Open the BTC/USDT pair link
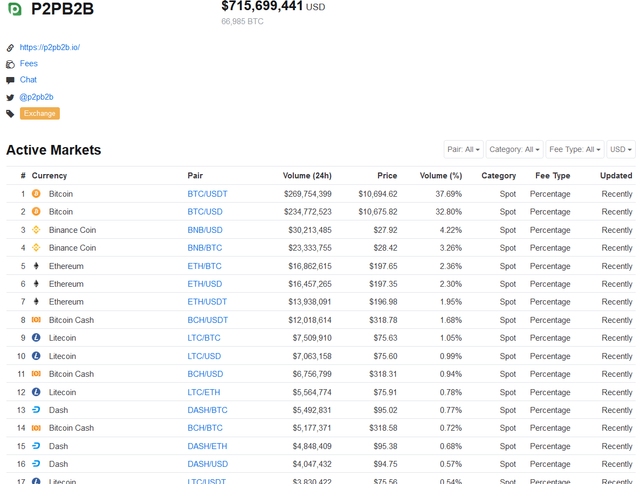 (207, 194)
